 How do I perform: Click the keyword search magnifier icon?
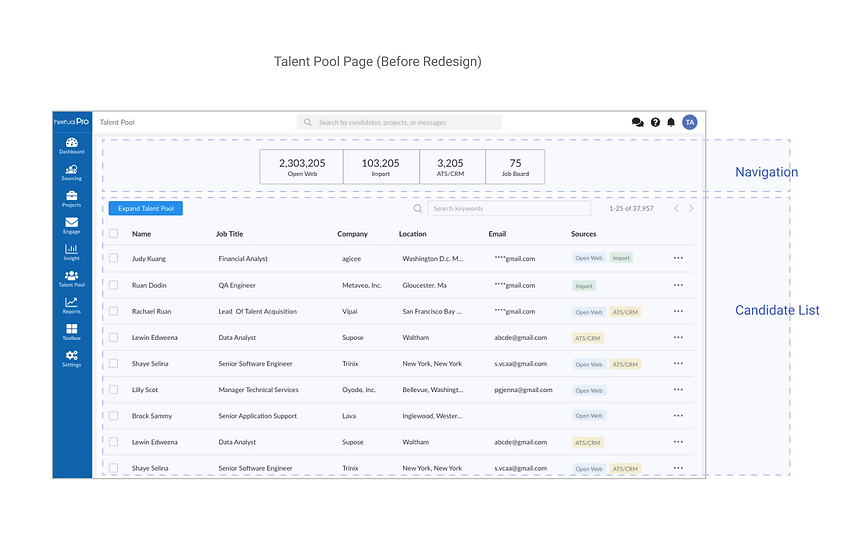(418, 209)
